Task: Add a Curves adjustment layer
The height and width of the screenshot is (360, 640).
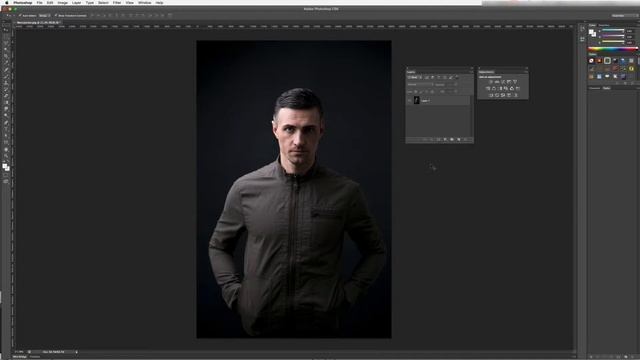Action: (503, 82)
